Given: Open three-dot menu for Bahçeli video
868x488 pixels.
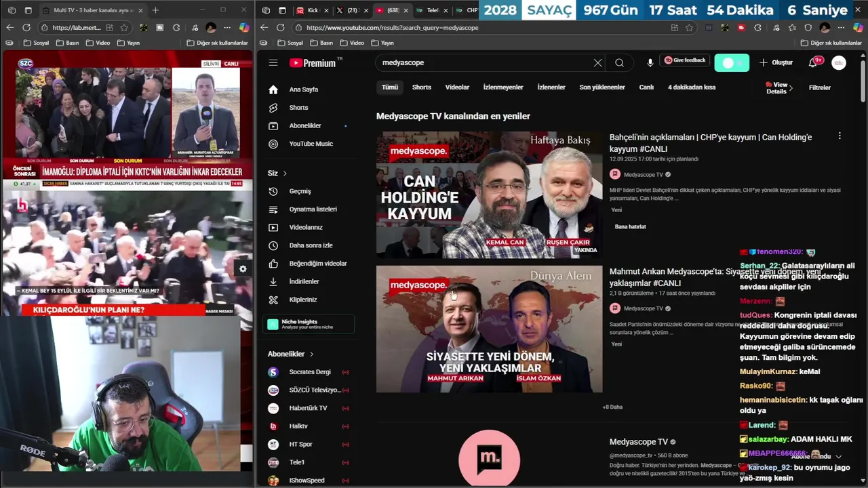Looking at the screenshot, I should [840, 136].
